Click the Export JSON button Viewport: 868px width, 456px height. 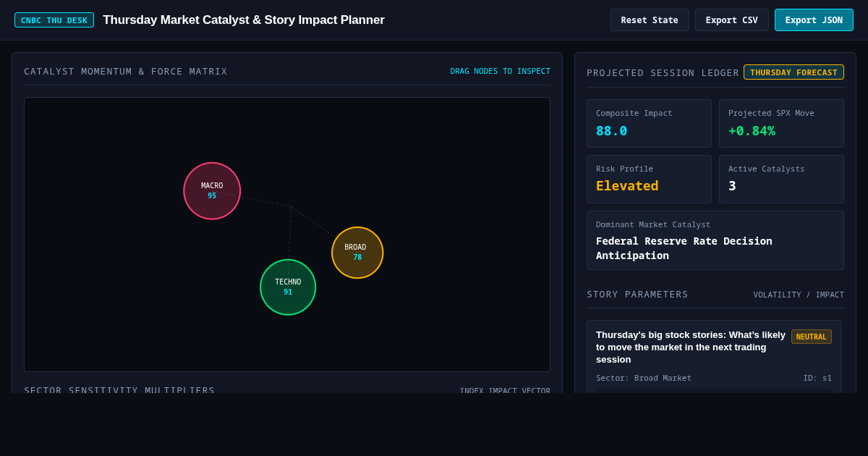coord(814,20)
